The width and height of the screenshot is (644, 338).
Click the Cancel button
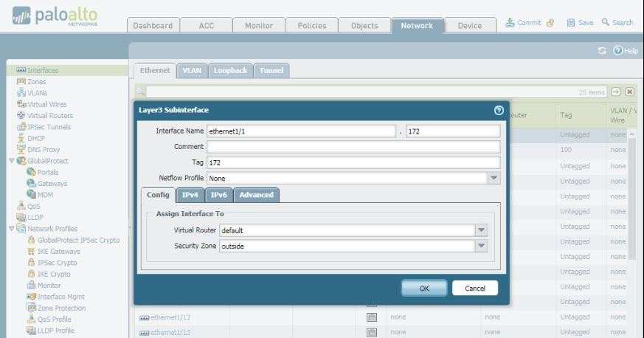click(475, 289)
